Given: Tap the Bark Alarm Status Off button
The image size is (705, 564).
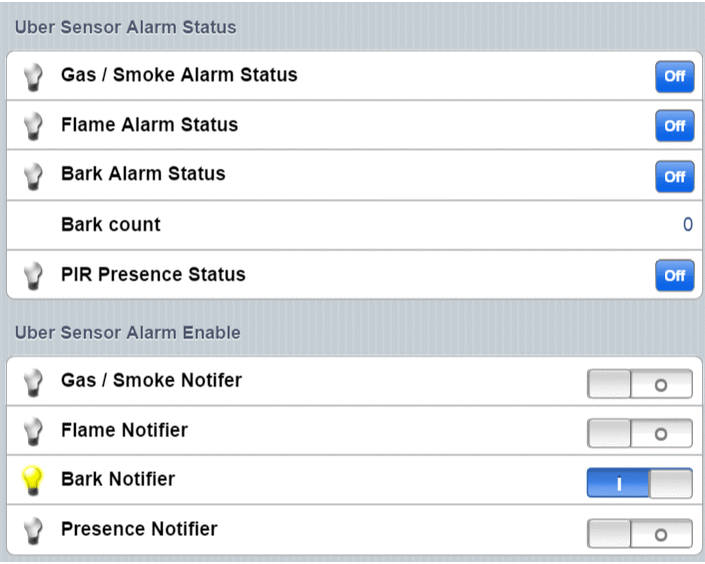Looking at the screenshot, I should pos(674,177).
